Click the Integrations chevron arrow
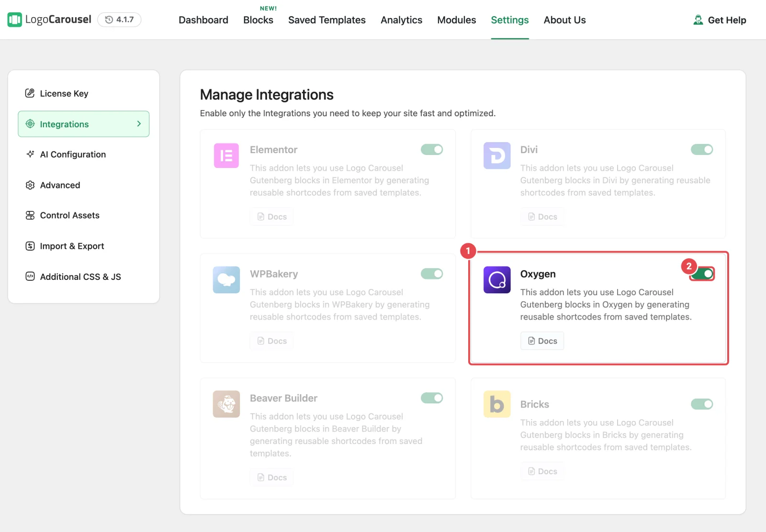 [139, 124]
